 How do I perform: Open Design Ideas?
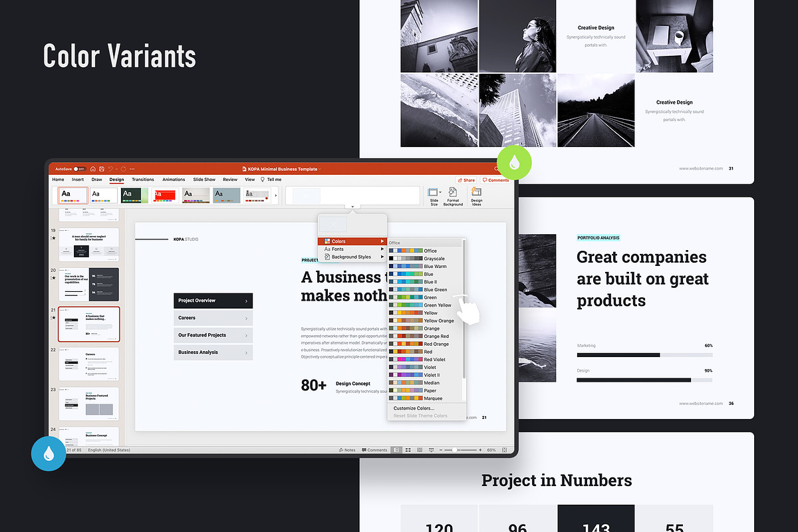[x=477, y=196]
